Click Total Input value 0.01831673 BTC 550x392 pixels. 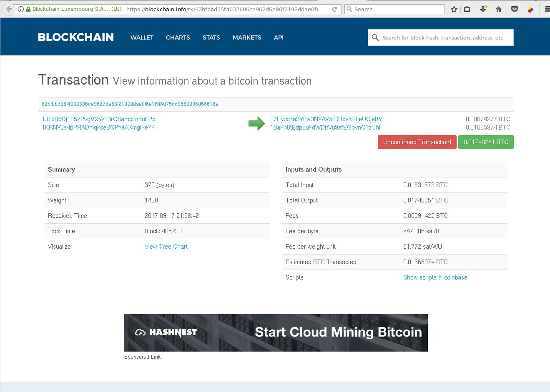click(425, 185)
